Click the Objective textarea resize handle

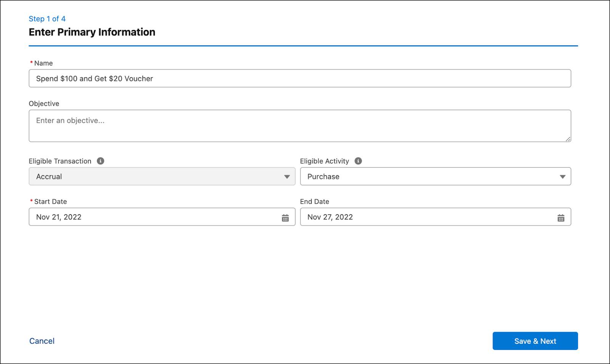pyautogui.click(x=568, y=140)
